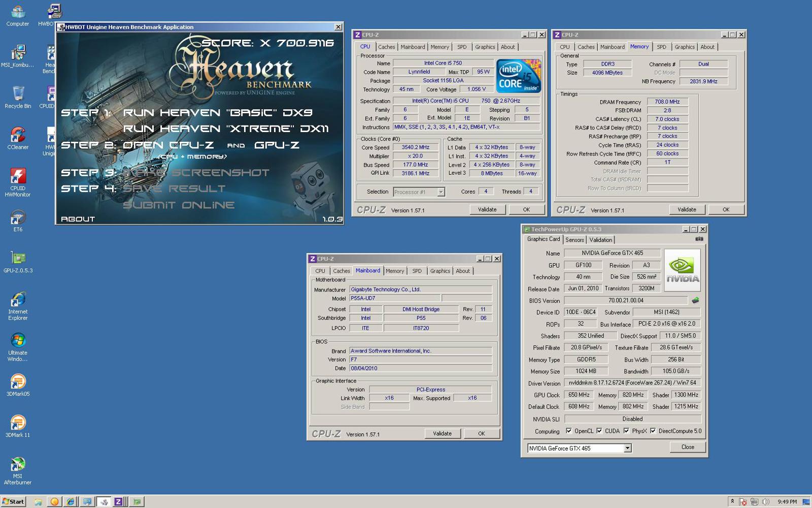Open the SPD tab in CPU-Z Memory window
The width and height of the screenshot is (812, 508).
pyautogui.click(x=661, y=47)
